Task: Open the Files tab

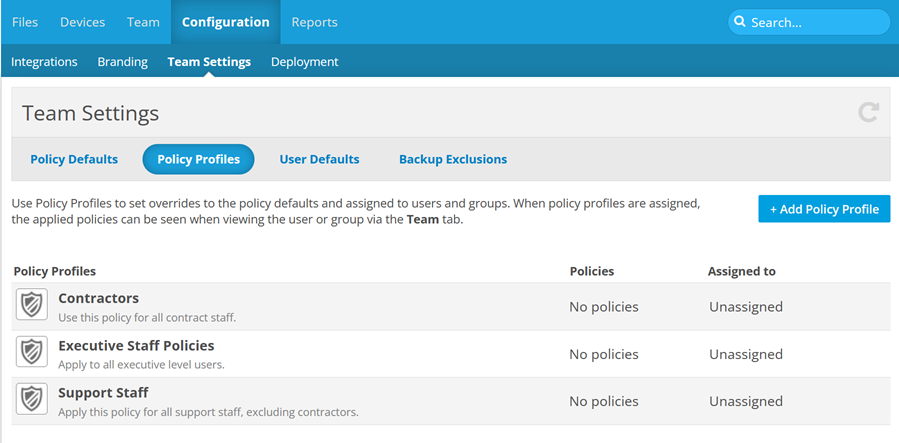Action: (x=25, y=22)
